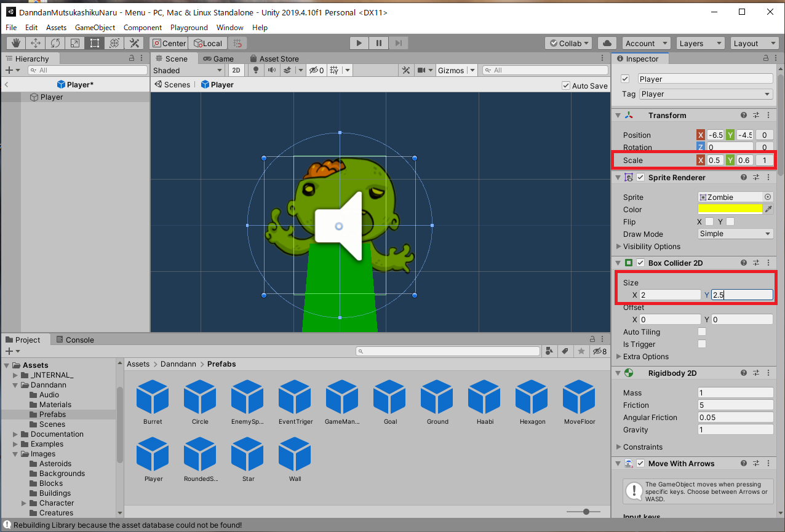Open the Gizmos dropdown arrow
Image resolution: width=785 pixels, height=532 pixels.
472,70
